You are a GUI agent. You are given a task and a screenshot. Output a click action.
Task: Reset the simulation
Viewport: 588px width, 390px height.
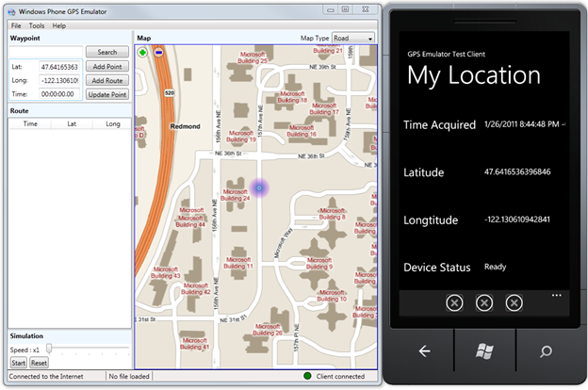39,363
